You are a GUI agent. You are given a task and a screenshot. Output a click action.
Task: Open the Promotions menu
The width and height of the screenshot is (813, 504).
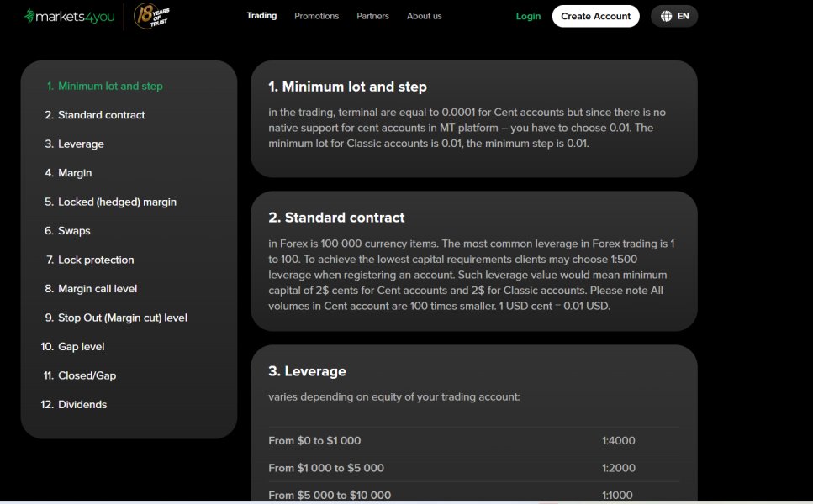point(316,16)
